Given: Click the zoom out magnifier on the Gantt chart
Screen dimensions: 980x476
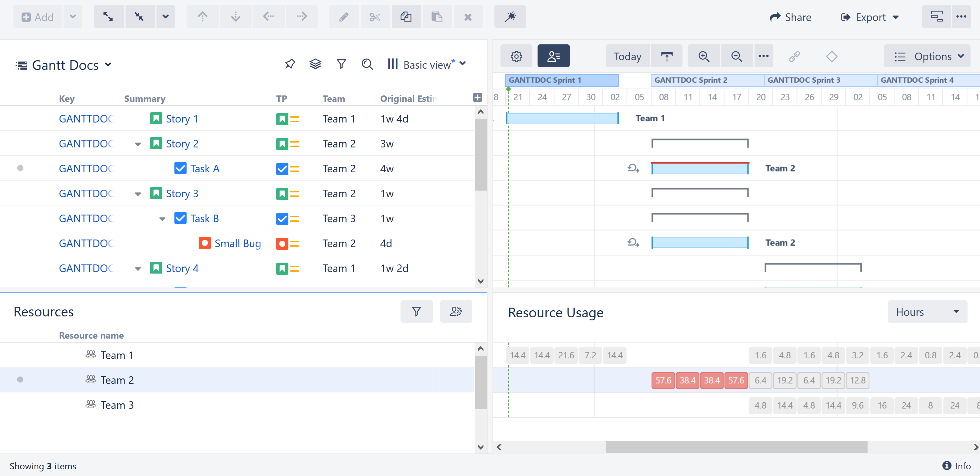Looking at the screenshot, I should click(x=736, y=56).
